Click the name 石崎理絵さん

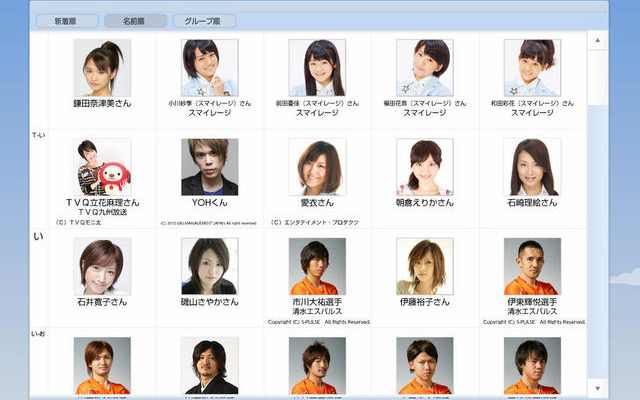point(532,202)
